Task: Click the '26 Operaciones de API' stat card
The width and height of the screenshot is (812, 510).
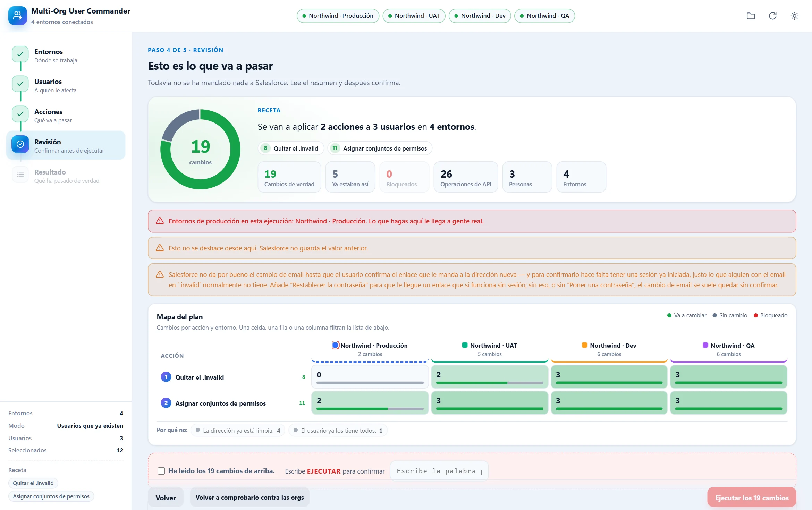Action: click(466, 177)
